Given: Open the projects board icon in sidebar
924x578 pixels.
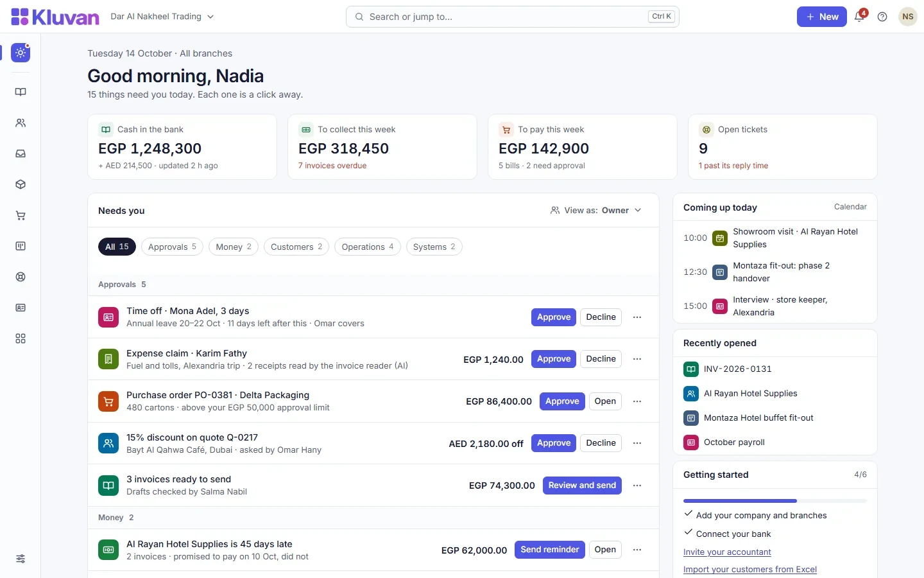Looking at the screenshot, I should coord(21,246).
